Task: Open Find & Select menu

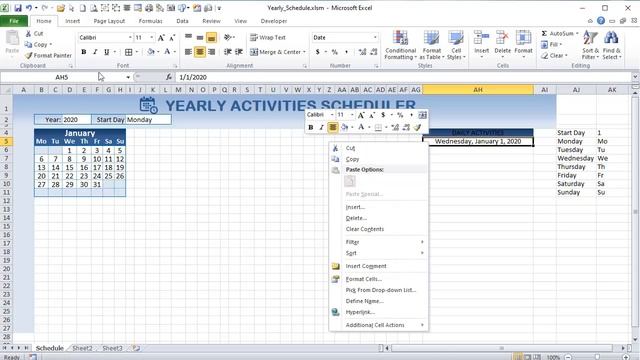Action: click(611, 45)
